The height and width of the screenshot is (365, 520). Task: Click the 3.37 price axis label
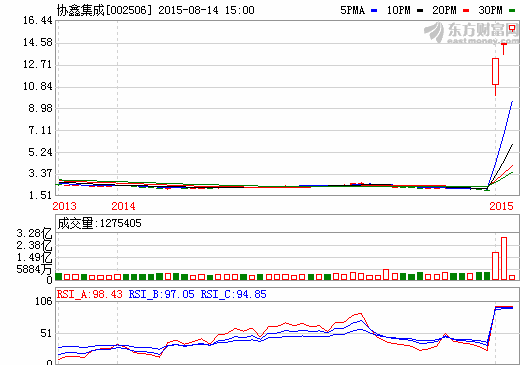[x=40, y=173]
